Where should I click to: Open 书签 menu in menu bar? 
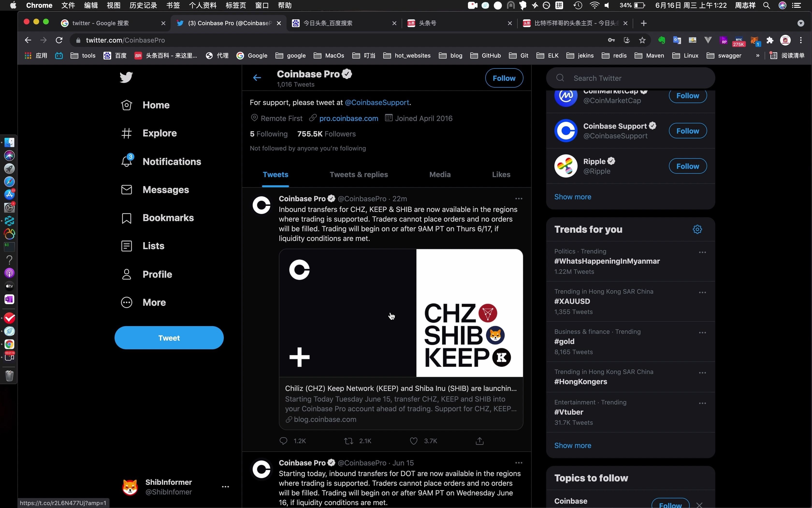point(173,5)
